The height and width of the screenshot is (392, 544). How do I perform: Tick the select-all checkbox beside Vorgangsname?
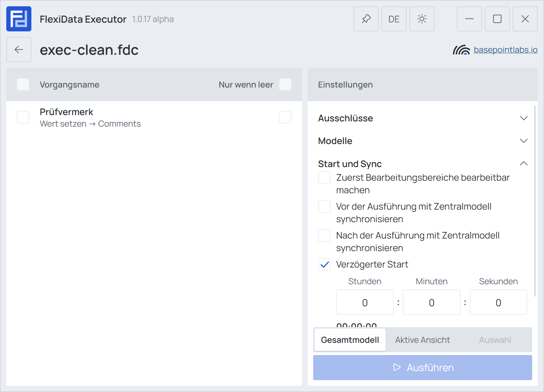coord(23,84)
